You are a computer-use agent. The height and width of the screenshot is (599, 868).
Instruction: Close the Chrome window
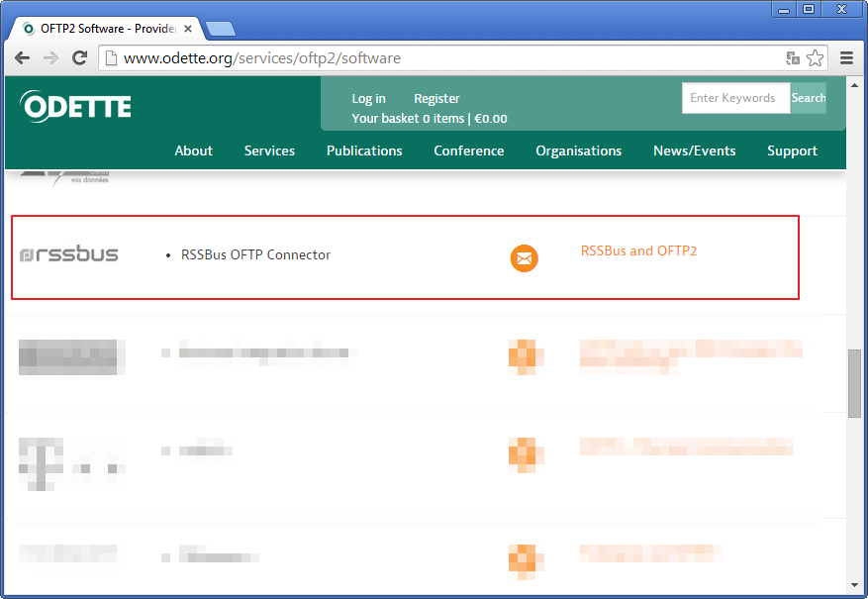(841, 10)
